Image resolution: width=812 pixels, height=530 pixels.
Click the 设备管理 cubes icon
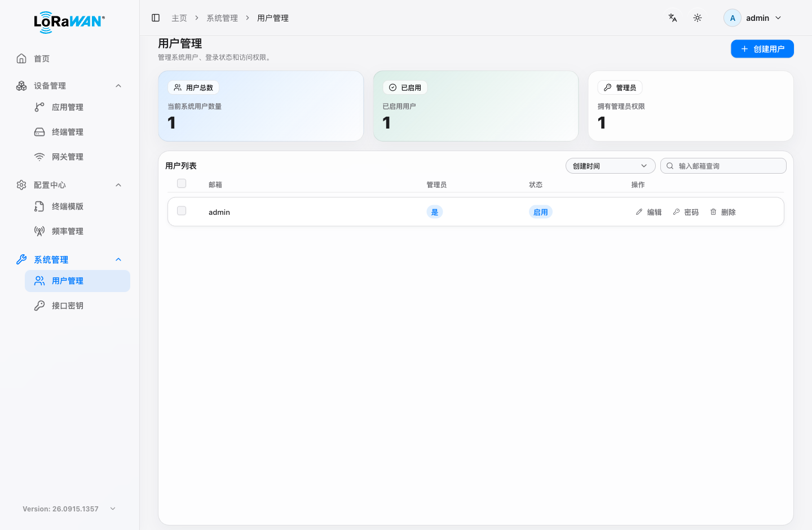[x=21, y=86]
